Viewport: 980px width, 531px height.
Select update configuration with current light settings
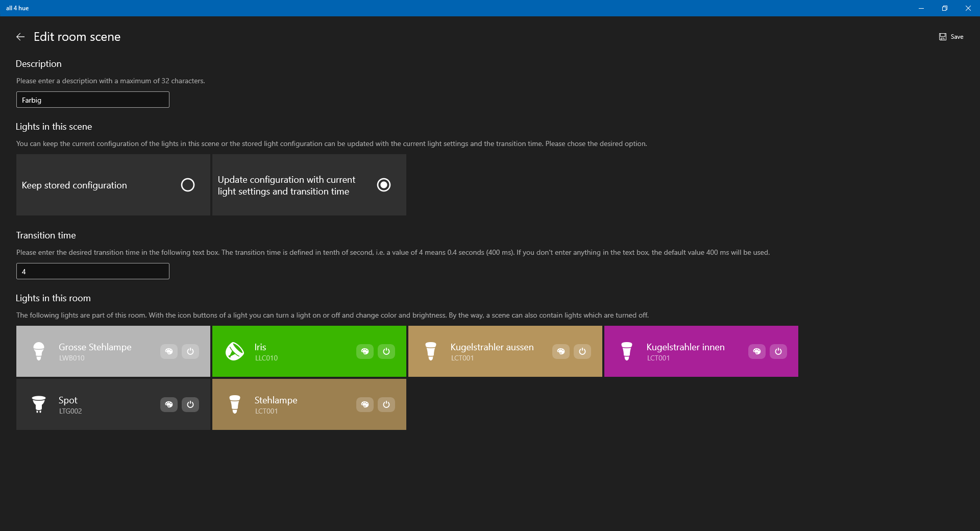coord(383,185)
